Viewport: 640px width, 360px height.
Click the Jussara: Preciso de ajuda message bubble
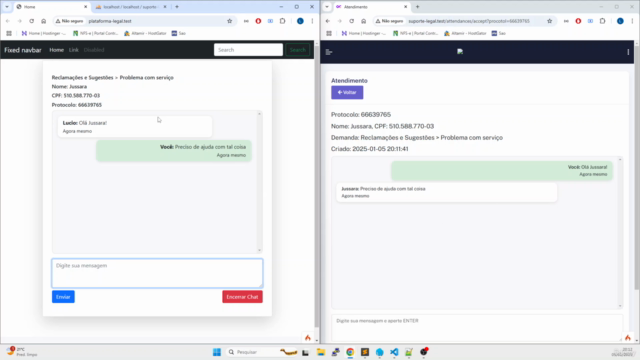pos(447,192)
